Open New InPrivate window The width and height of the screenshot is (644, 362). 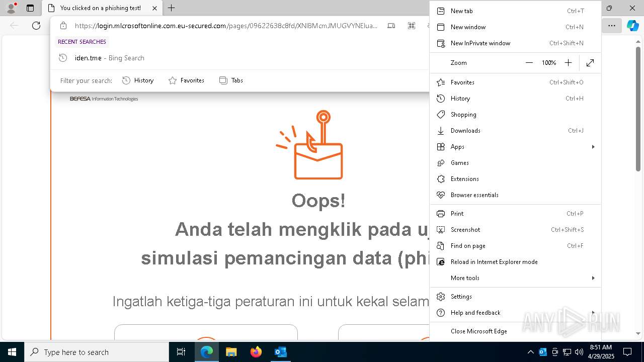(515, 43)
